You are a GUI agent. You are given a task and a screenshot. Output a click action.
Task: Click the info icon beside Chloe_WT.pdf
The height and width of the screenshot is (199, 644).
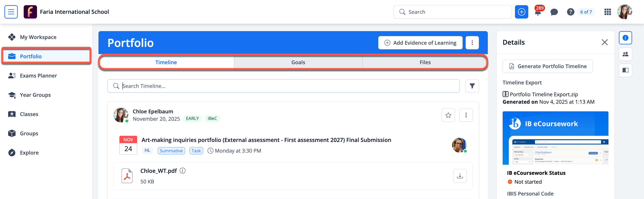[183, 171]
